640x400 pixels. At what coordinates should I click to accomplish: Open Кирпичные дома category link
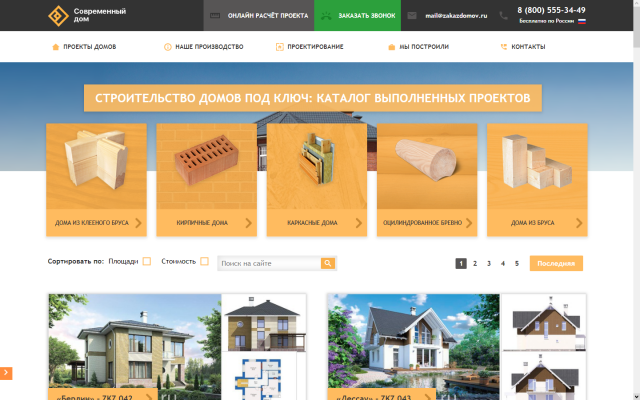click(x=202, y=223)
